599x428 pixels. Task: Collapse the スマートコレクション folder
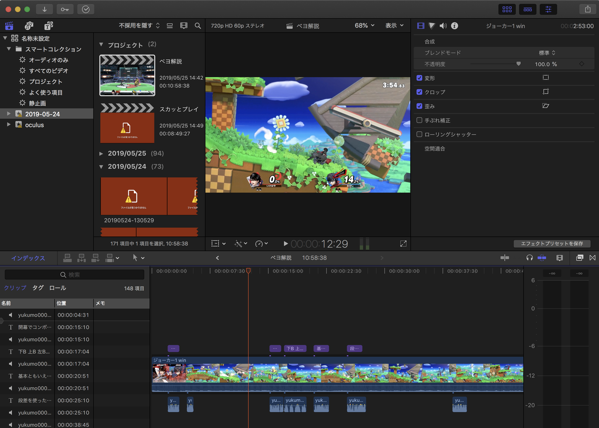[9, 49]
